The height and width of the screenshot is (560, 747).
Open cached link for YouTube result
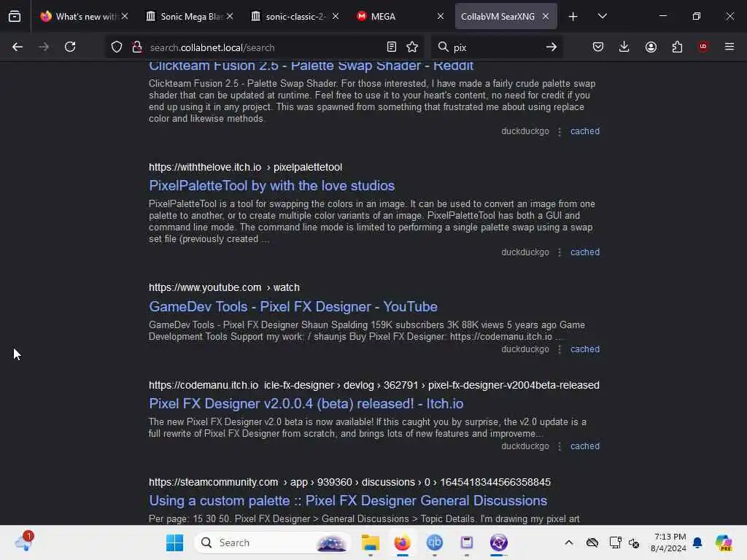(585, 349)
